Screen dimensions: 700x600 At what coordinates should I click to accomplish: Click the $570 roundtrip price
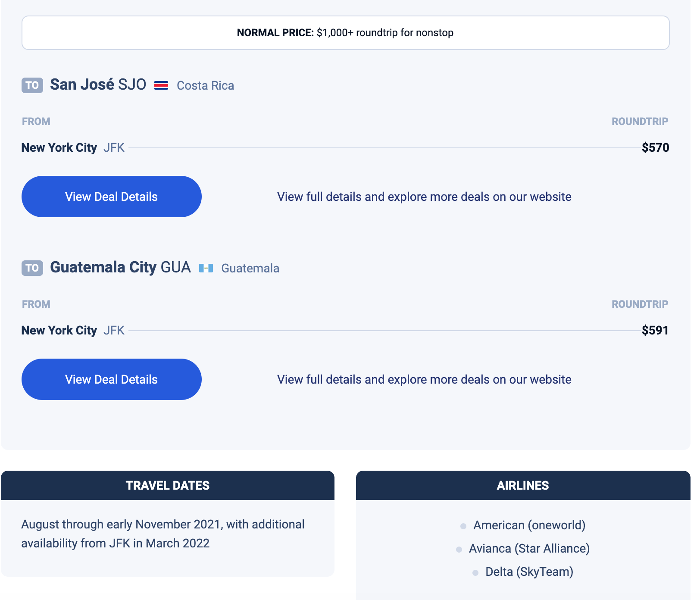tap(655, 147)
